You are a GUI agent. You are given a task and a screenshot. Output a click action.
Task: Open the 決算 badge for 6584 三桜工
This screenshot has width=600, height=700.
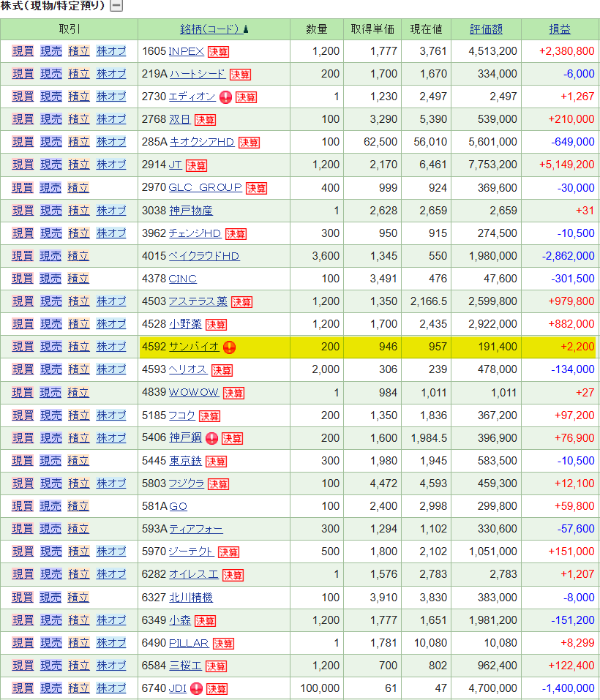(216, 666)
